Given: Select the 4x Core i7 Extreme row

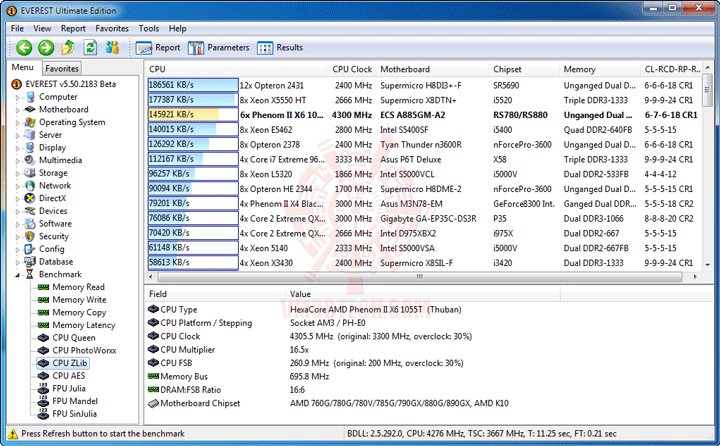Looking at the screenshot, I should (425, 159).
